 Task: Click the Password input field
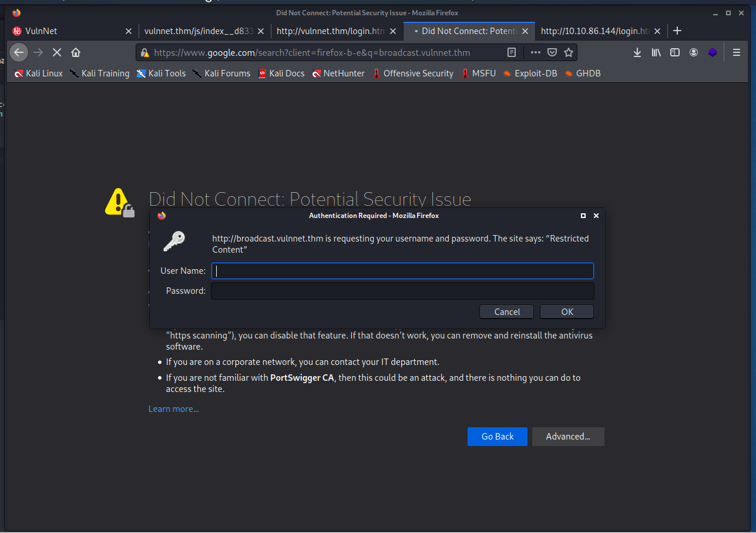(x=402, y=291)
